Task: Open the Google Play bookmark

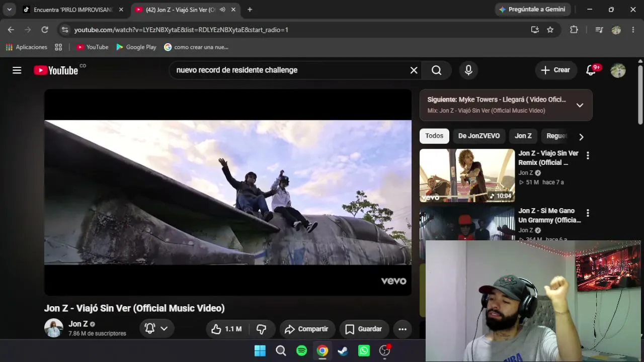Action: pyautogui.click(x=136, y=47)
